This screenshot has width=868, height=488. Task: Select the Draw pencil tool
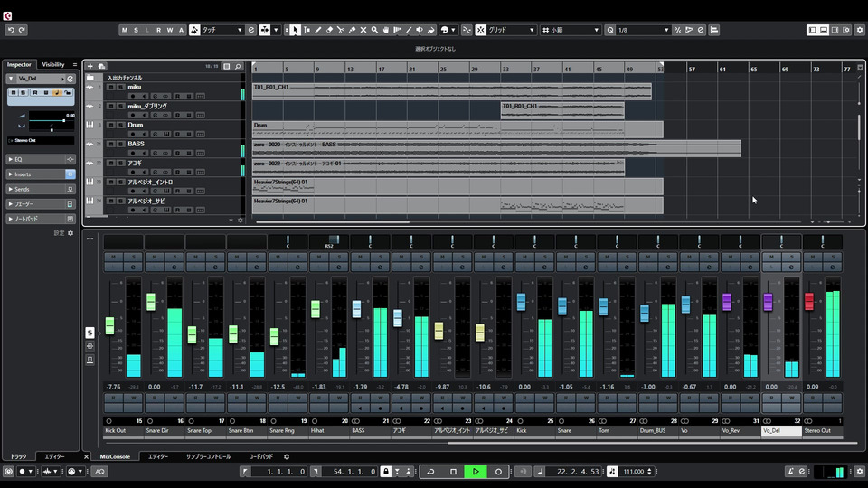pos(318,30)
